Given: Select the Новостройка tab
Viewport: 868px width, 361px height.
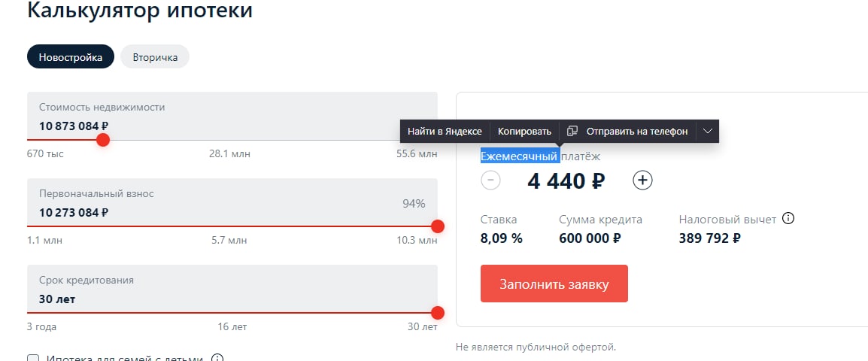Looking at the screenshot, I should [70, 57].
